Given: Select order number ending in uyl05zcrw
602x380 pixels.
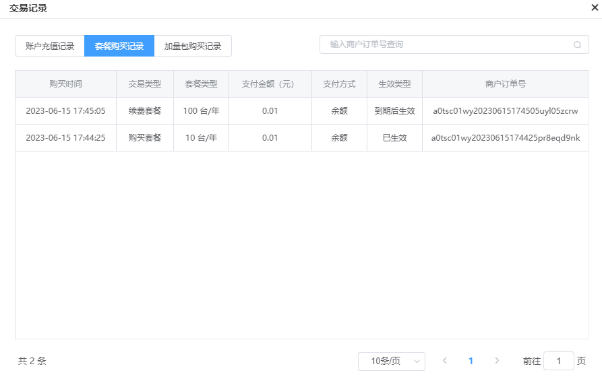Looking at the screenshot, I should pos(506,111).
